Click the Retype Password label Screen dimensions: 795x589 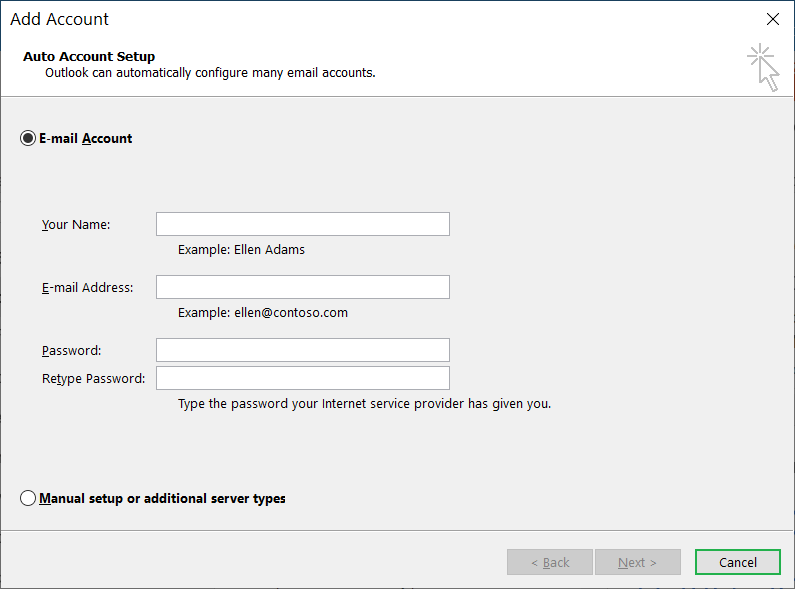[93, 379]
